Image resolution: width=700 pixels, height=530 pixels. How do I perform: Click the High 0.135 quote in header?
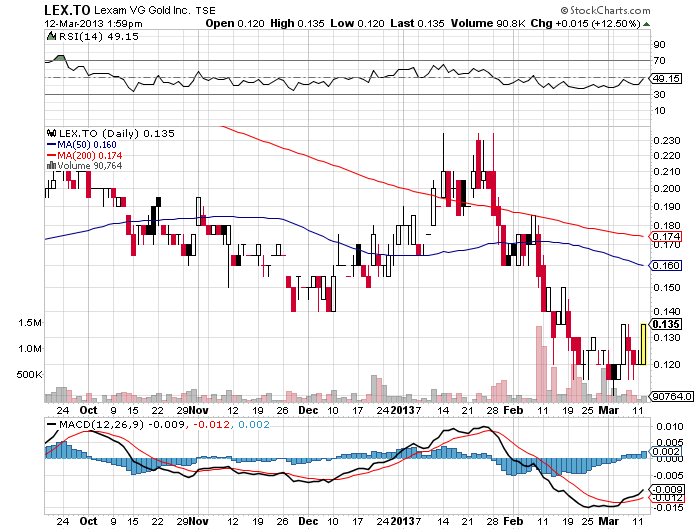[x=297, y=23]
